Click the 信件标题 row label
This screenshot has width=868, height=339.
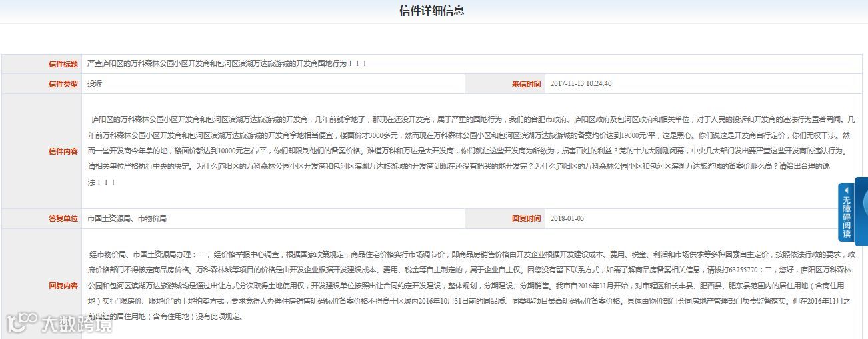(63, 64)
